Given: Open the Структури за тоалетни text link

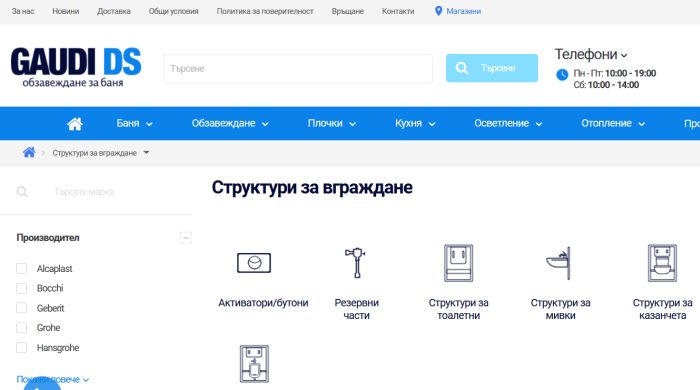Looking at the screenshot, I should pyautogui.click(x=458, y=309).
